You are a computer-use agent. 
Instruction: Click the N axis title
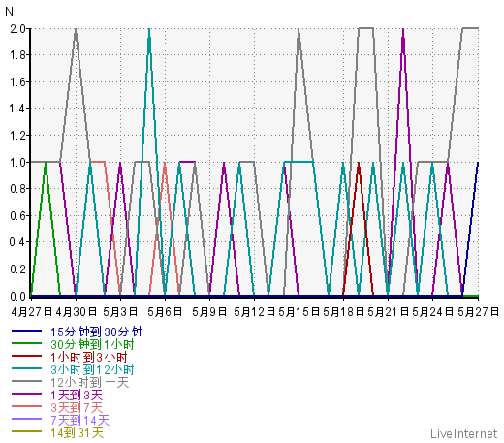(9, 12)
